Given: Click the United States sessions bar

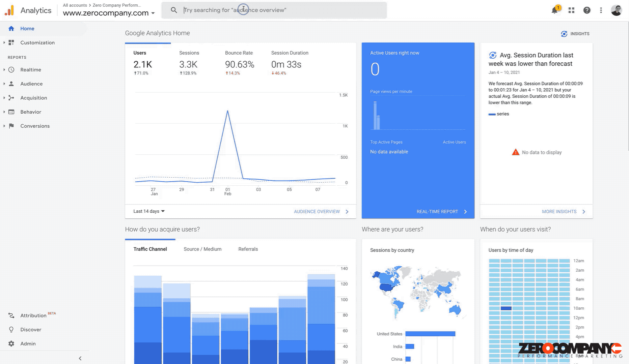Looking at the screenshot, I should coord(430,334).
